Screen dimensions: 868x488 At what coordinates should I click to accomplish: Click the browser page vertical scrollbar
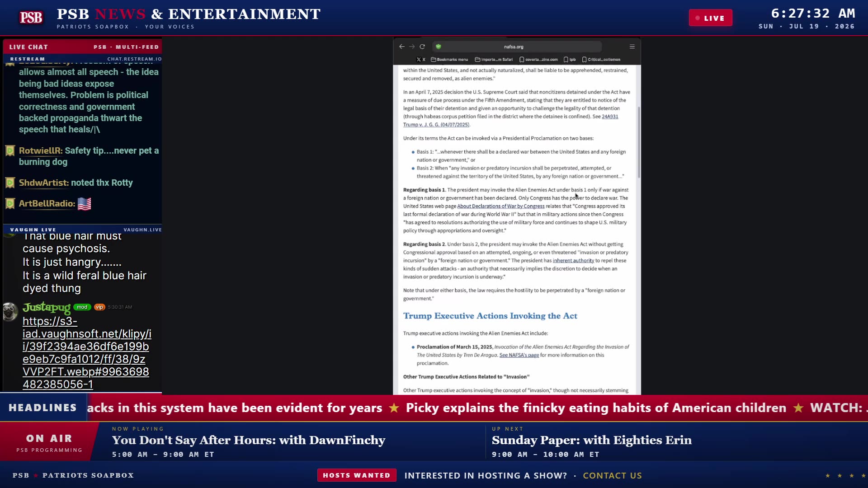click(x=639, y=142)
